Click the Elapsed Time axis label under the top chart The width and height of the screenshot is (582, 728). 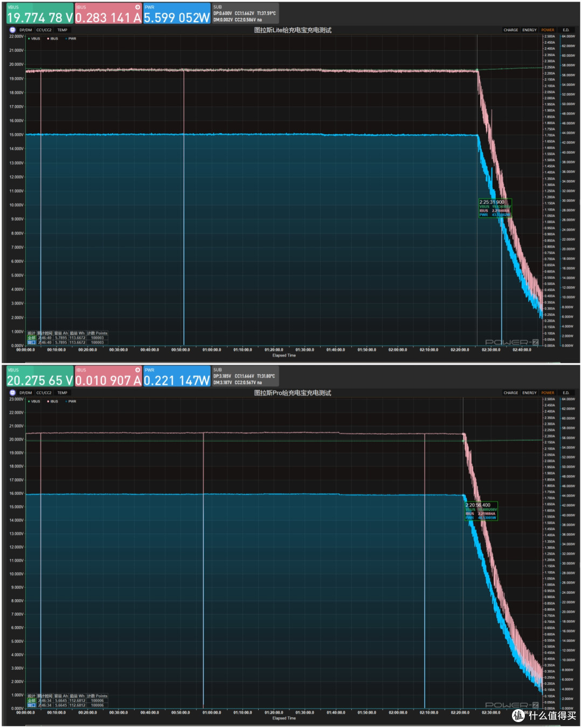point(284,355)
